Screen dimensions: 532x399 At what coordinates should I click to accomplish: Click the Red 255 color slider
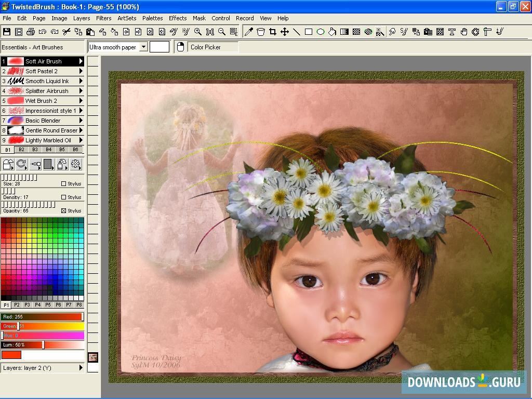[43, 316]
